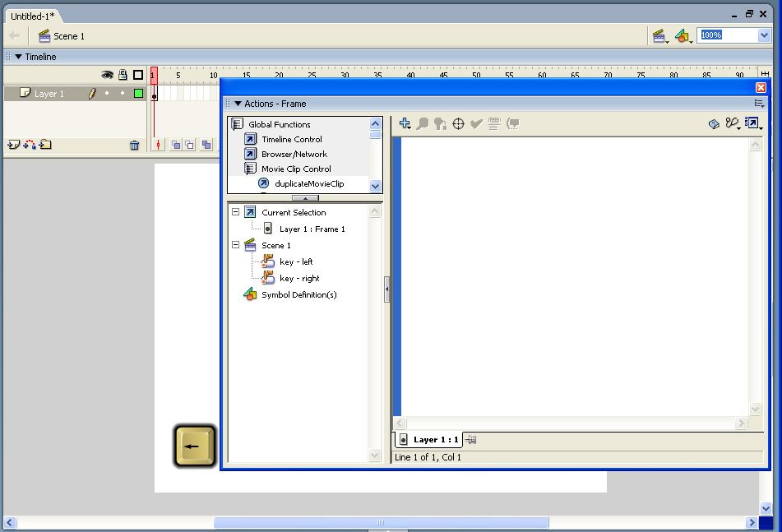Screen dimensions: 782x532
Task: Open the View Options menu in Actions panel
Action: click(x=753, y=123)
